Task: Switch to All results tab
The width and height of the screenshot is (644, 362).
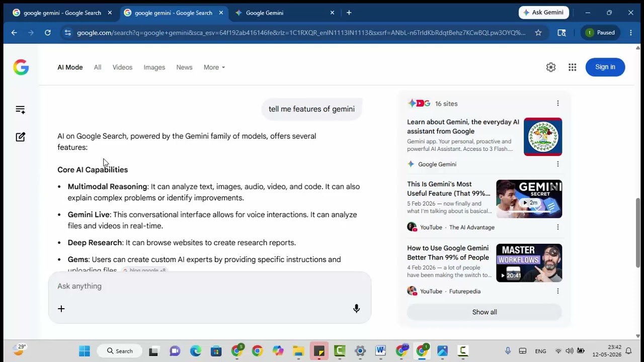Action: [x=98, y=67]
